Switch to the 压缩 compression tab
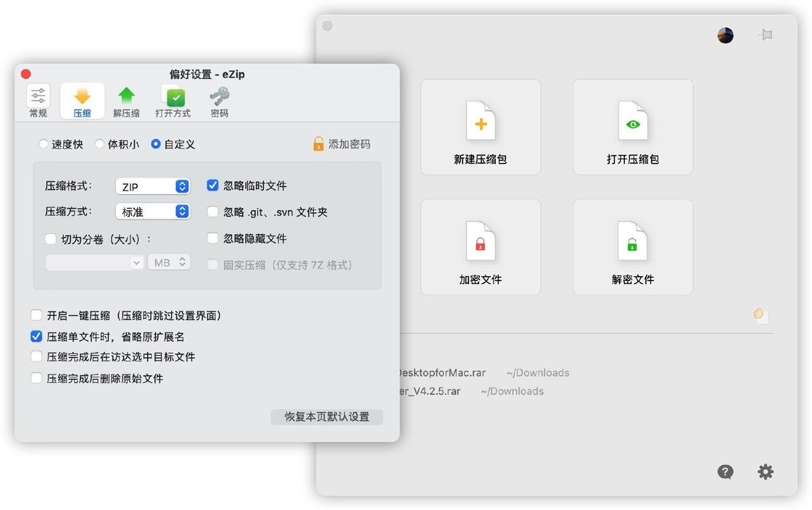This screenshot has width=812, height=510. (83, 101)
